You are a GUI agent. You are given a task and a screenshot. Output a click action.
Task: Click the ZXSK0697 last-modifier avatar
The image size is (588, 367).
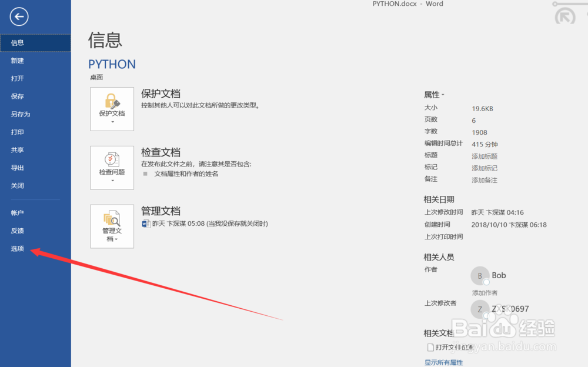point(480,309)
